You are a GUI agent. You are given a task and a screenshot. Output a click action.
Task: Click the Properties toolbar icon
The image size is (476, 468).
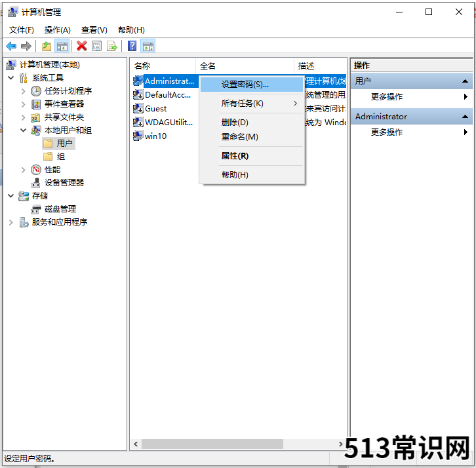click(x=97, y=46)
